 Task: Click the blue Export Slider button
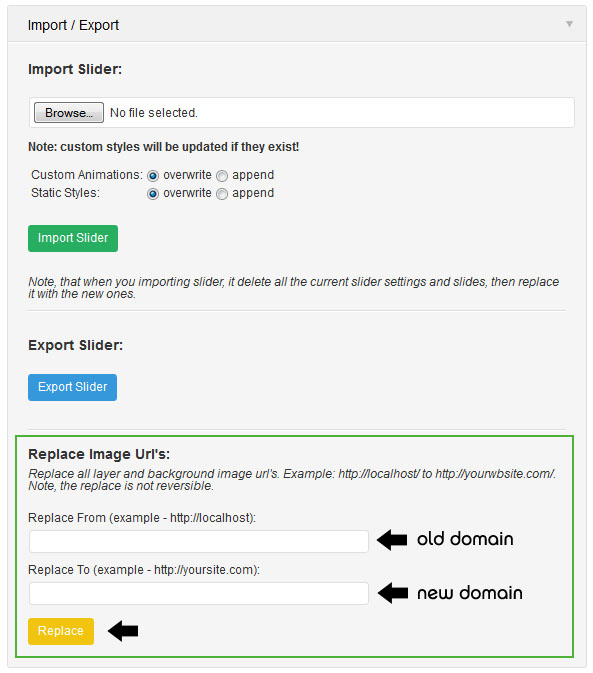[x=73, y=387]
